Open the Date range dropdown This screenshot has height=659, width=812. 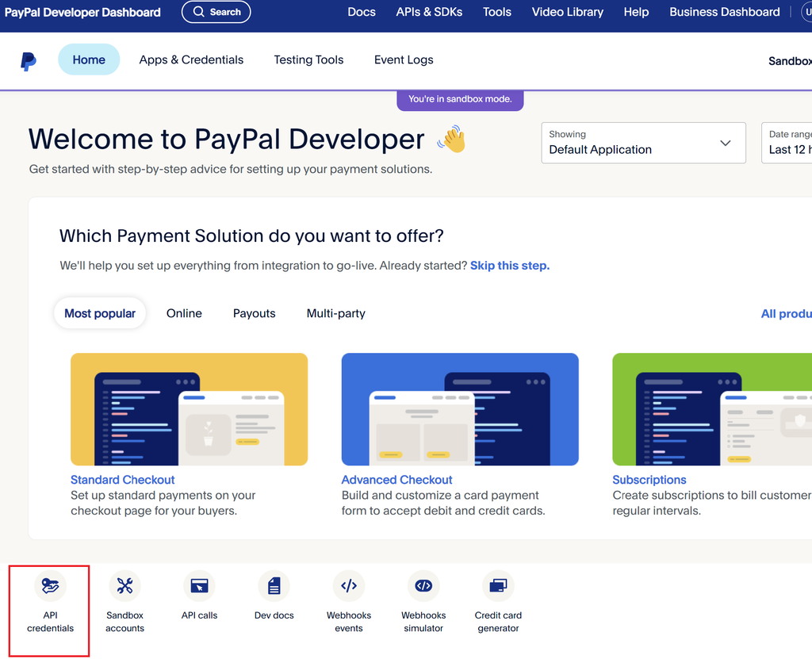pos(787,143)
